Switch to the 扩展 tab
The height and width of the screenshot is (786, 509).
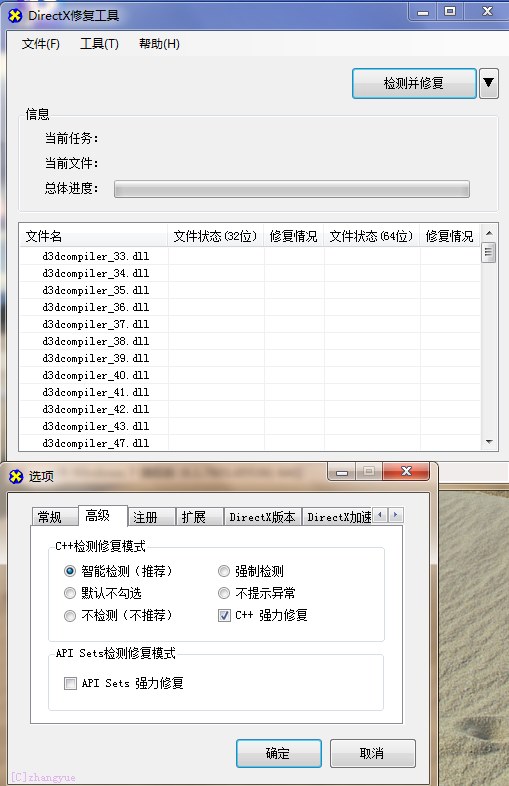[x=199, y=517]
